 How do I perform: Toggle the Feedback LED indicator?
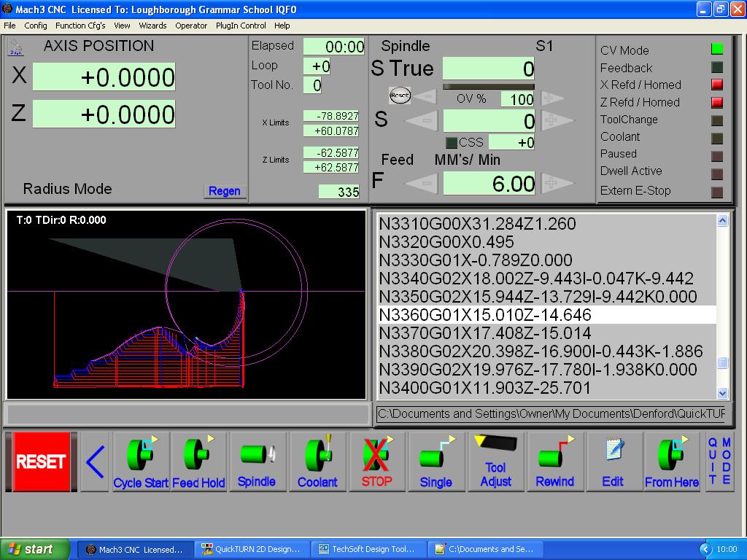(717, 67)
